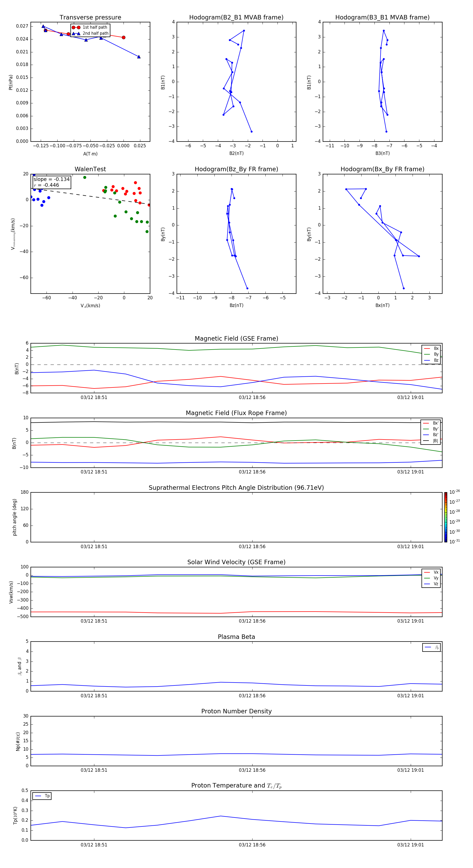Click the "r = -0.446" annotation
The image size is (473, 868).
pos(47,185)
